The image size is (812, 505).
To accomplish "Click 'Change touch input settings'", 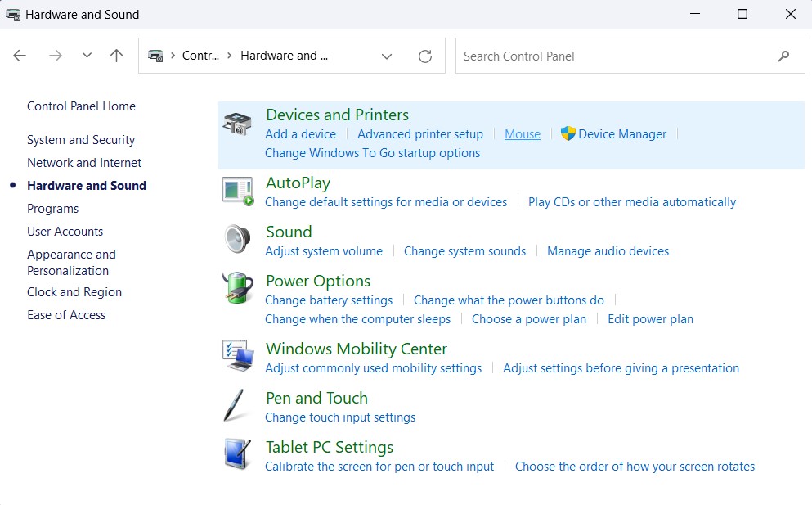I will [340, 417].
